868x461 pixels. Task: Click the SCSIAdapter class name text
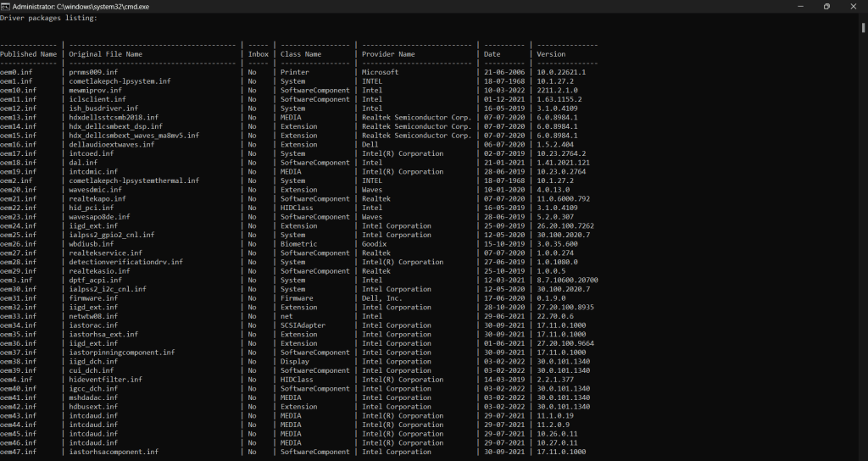click(x=303, y=325)
